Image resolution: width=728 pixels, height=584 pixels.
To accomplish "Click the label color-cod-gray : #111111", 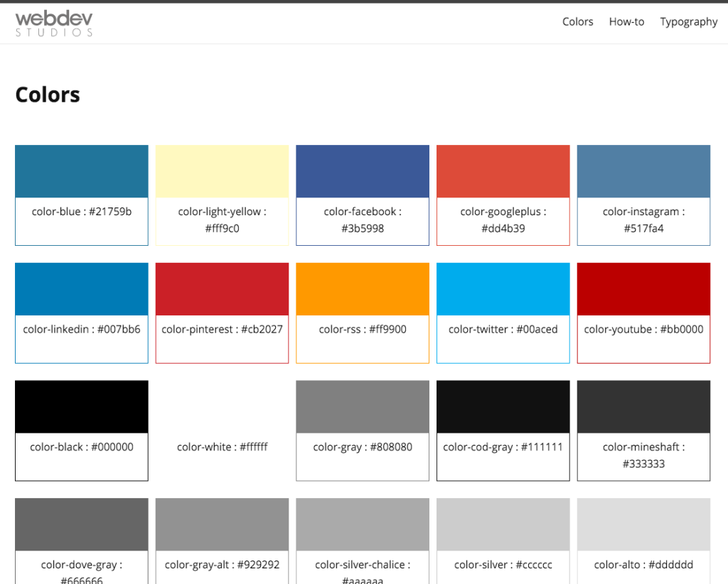I will click(503, 447).
